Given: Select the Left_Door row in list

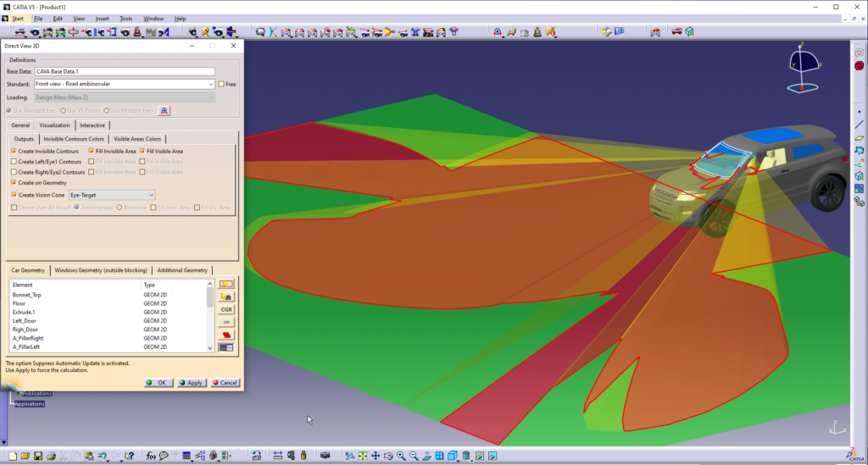Looking at the screenshot, I should (x=108, y=321).
